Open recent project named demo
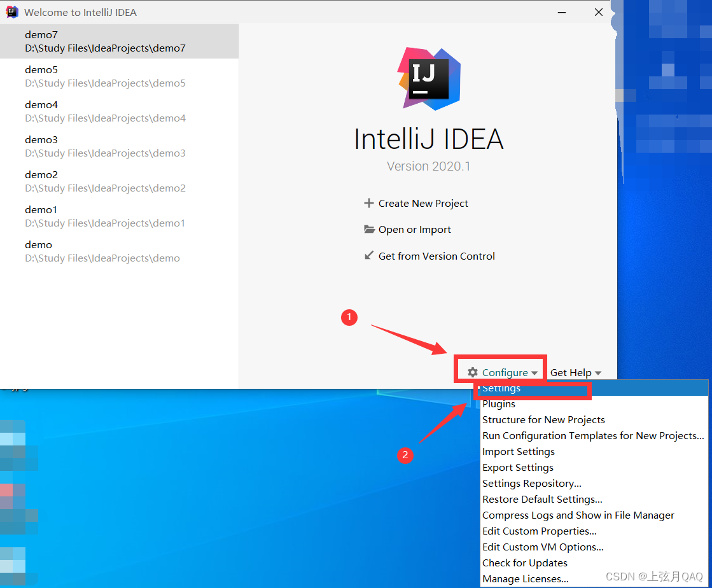712x588 pixels. point(119,251)
